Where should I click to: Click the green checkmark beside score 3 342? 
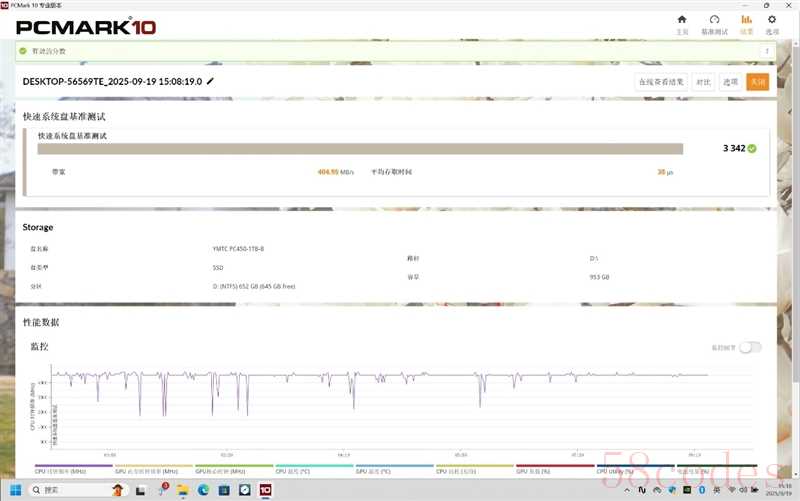752,148
